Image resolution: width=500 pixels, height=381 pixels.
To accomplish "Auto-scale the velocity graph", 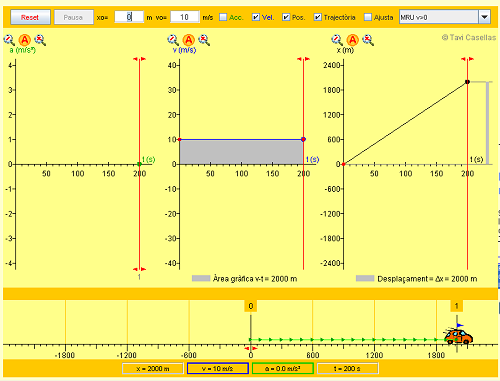I will (189, 40).
